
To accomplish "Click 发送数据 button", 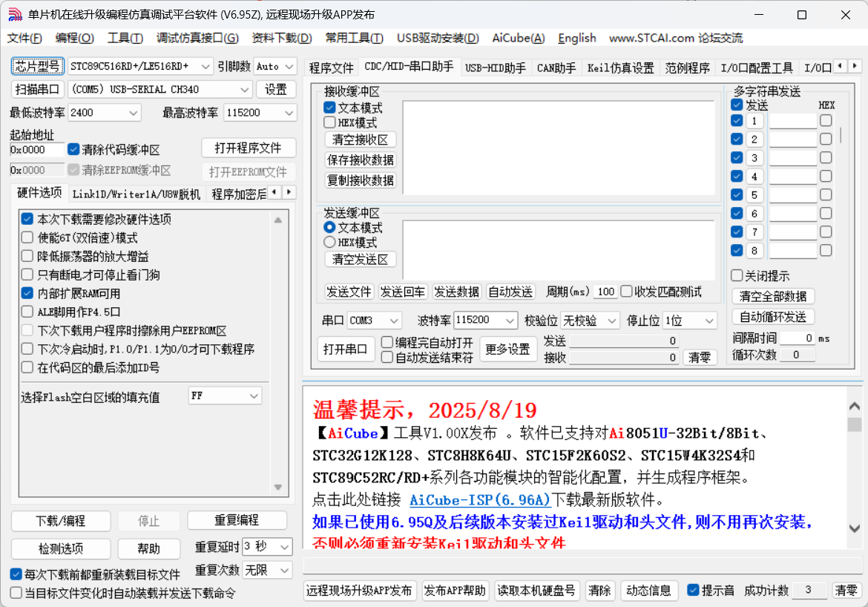I will (457, 292).
